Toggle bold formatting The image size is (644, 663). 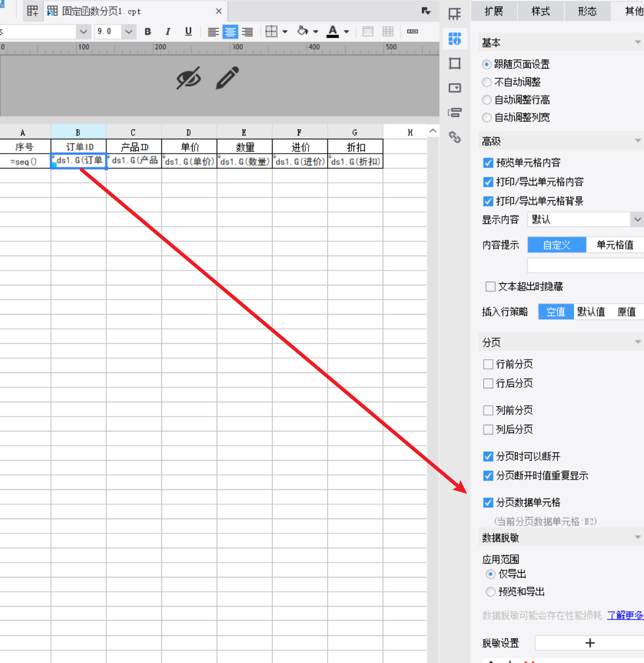pyautogui.click(x=148, y=32)
